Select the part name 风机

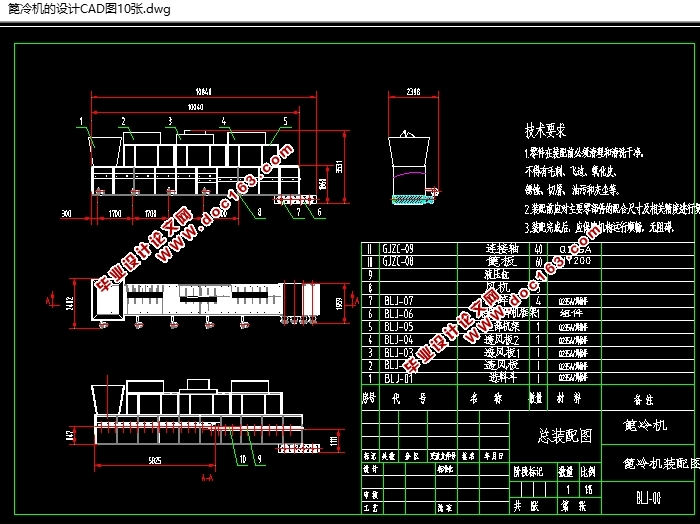(x=497, y=287)
